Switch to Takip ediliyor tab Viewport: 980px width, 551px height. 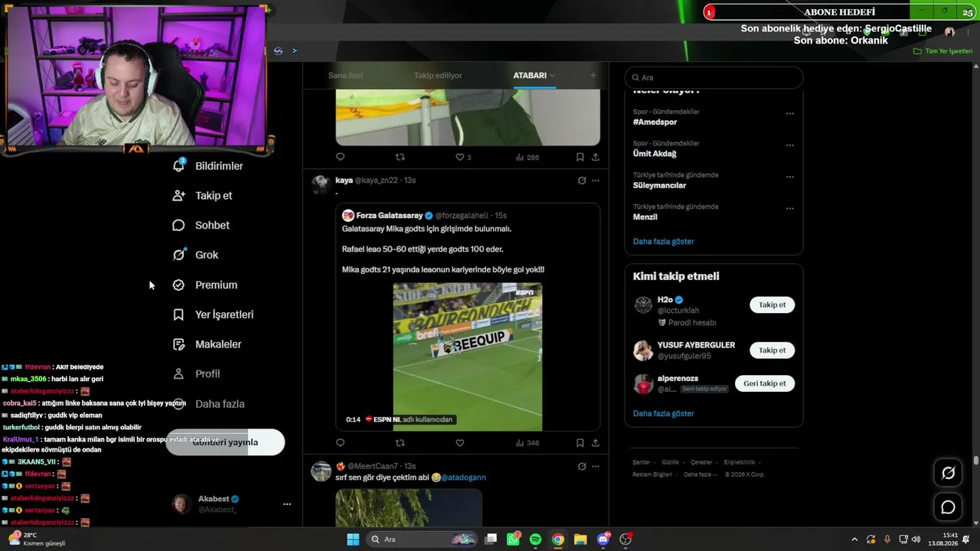[x=438, y=76]
